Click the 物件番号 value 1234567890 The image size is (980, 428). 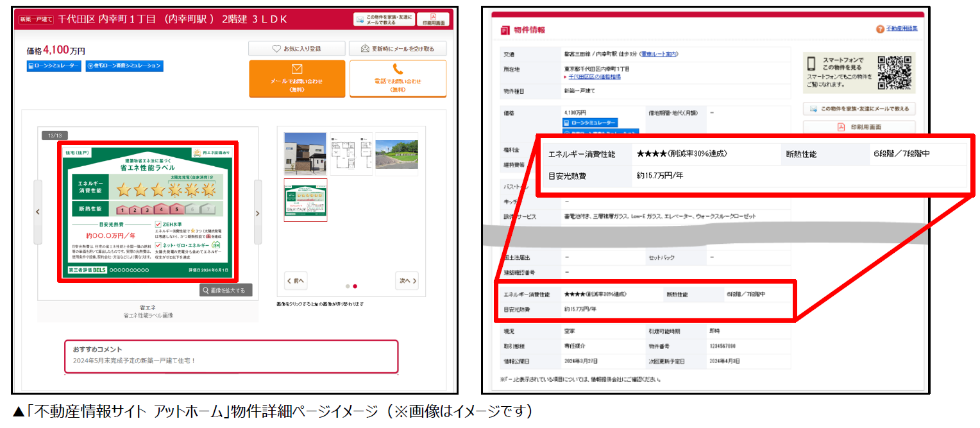point(722,347)
